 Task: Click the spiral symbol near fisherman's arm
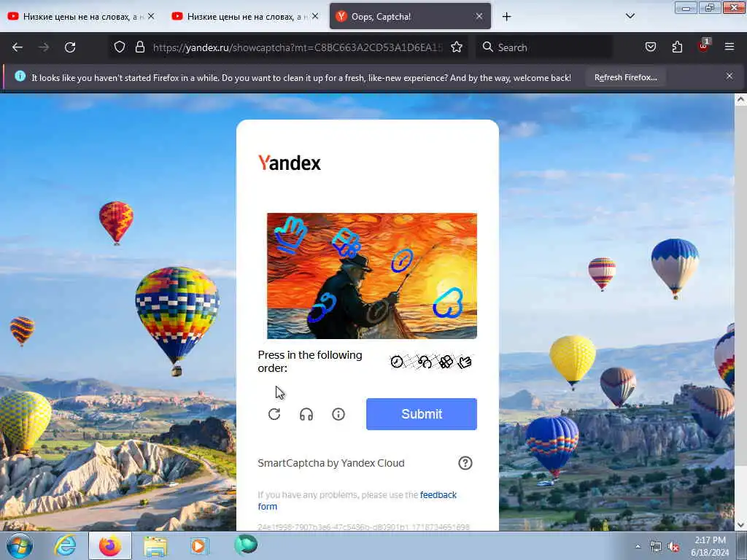tap(322, 307)
